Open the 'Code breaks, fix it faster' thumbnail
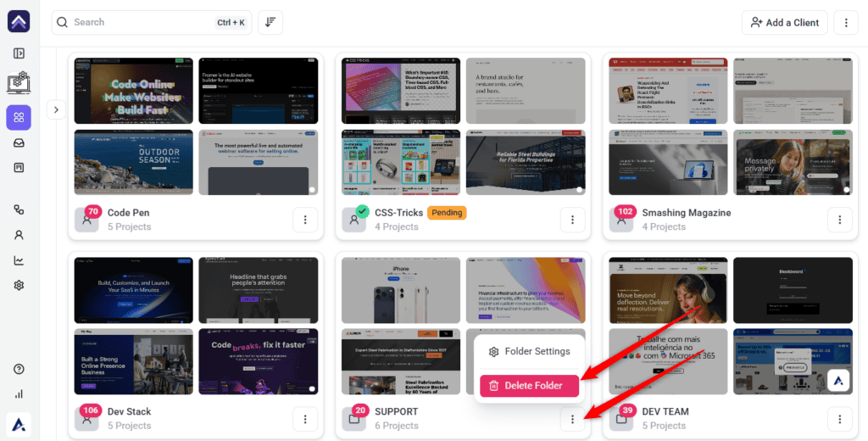Screen dimensions: 868x441 258,361
